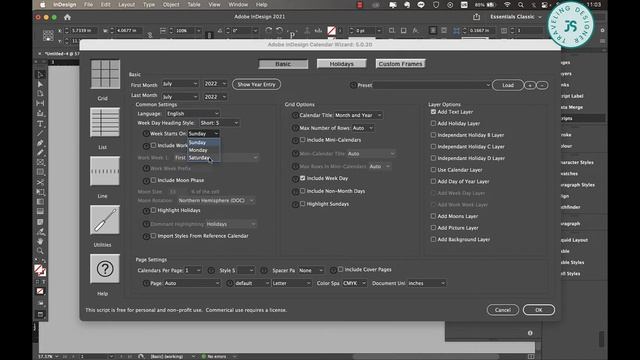This screenshot has height=360, width=640.
Task: Click OK to create the calendar
Action: coord(539,310)
